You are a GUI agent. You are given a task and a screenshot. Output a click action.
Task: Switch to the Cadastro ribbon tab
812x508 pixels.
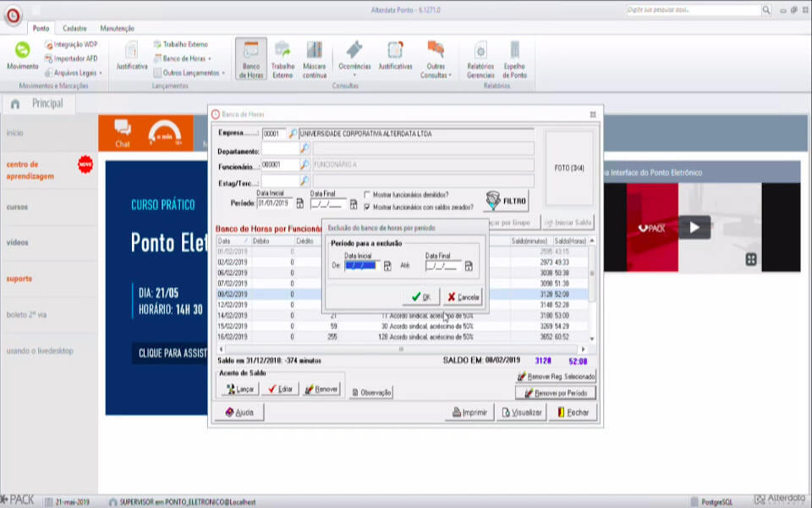[74, 28]
